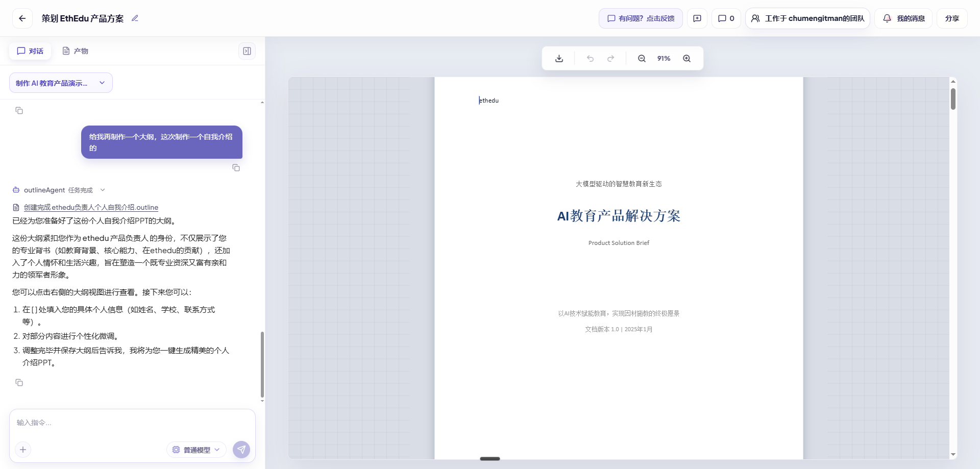
Task: Go back with the arrow button
Action: pyautogui.click(x=22, y=18)
